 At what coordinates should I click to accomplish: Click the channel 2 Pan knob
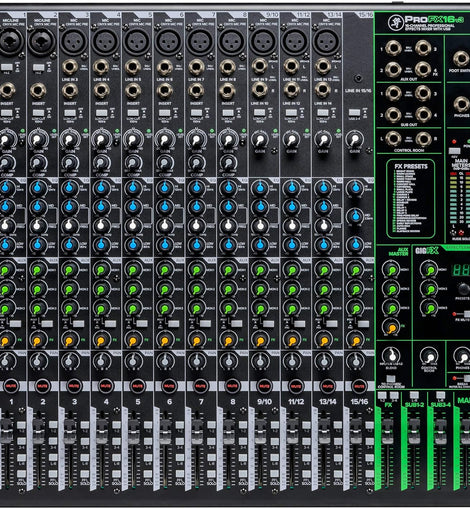tap(37, 361)
